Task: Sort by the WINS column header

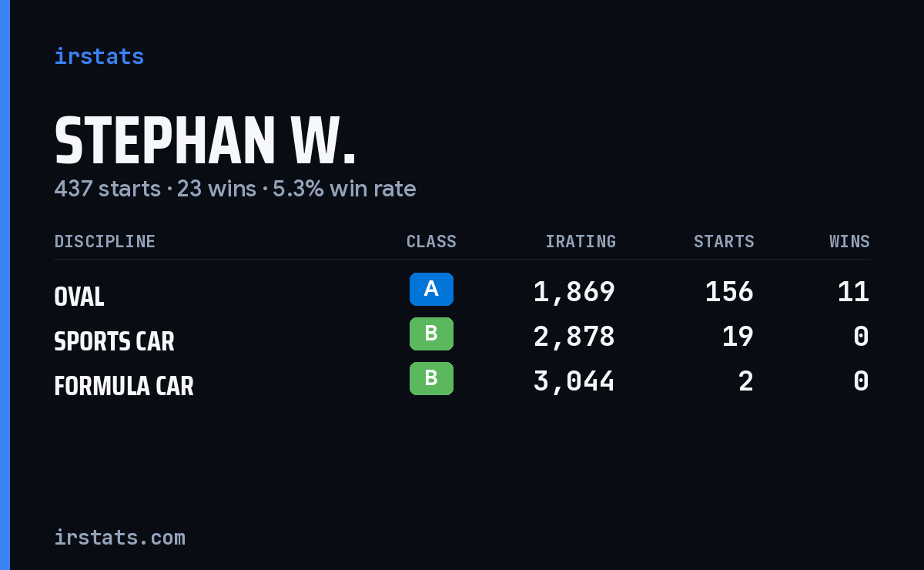Action: point(849,242)
